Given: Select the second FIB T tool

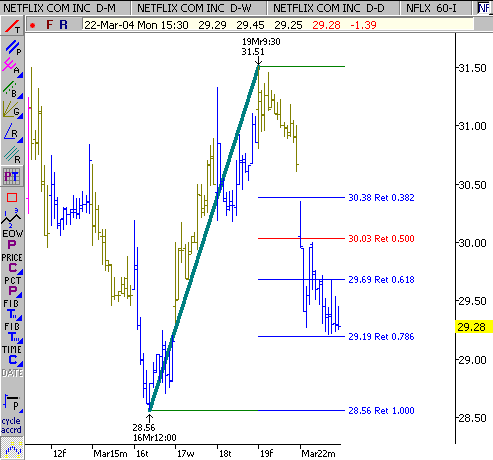Looking at the screenshot, I should coord(12,332).
